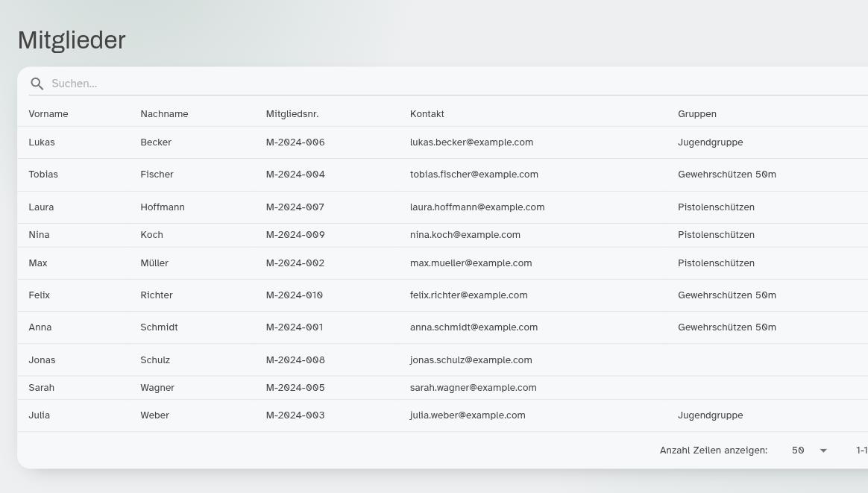Select first name Jonas
Image resolution: width=868 pixels, height=493 pixels.
(x=42, y=360)
